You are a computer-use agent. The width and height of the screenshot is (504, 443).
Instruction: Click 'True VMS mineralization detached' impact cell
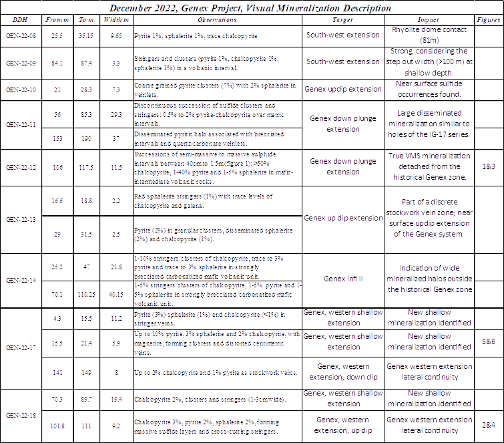429,166
